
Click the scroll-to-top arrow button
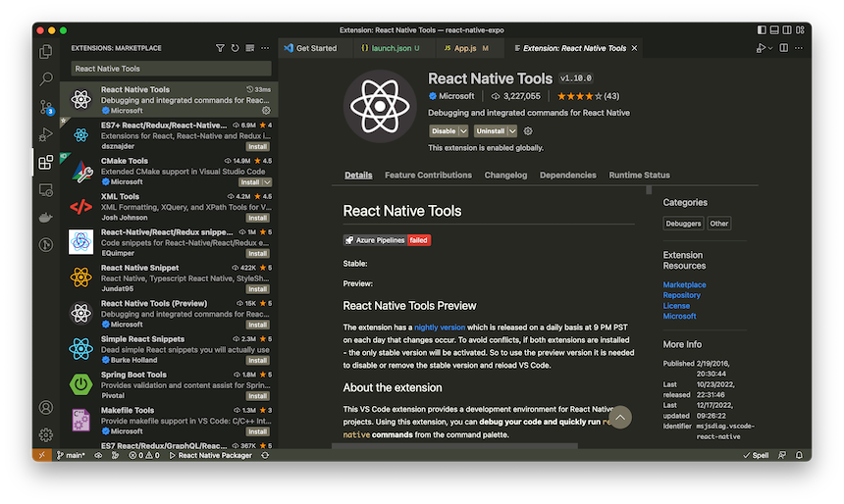620,418
